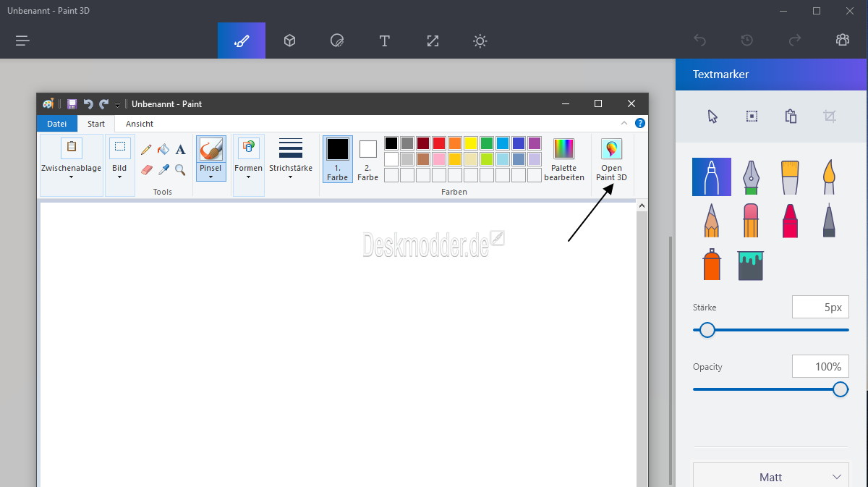Open Paint help question mark icon
The height and width of the screenshot is (487, 868).
pyautogui.click(x=640, y=124)
